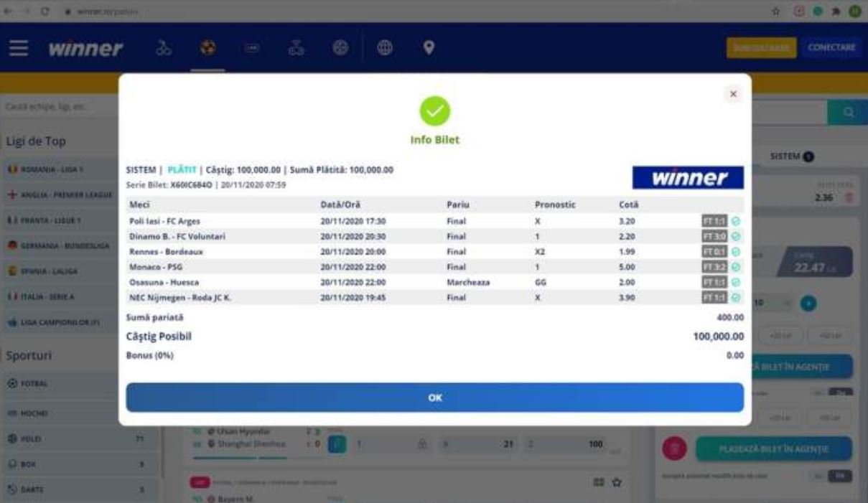Click the globe icon in top navigation
This screenshot has height=503, width=868.
click(386, 48)
